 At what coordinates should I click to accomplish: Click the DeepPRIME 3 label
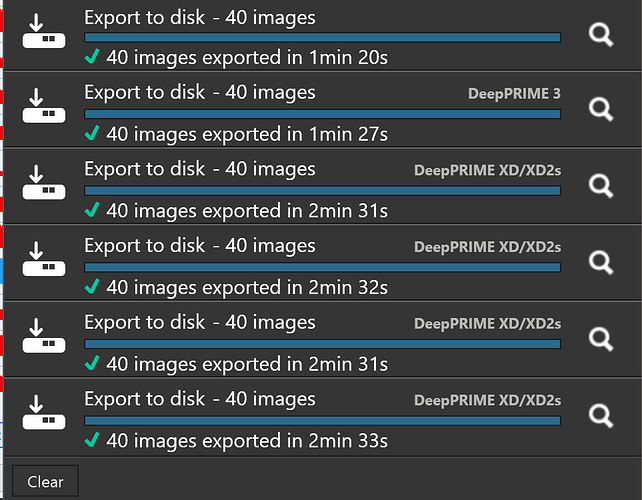pyautogui.click(x=514, y=94)
